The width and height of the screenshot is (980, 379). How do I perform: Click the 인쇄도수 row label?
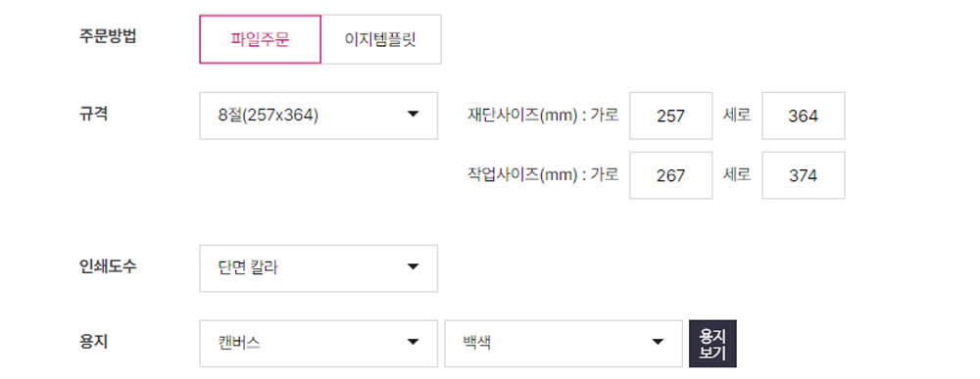coord(108,266)
